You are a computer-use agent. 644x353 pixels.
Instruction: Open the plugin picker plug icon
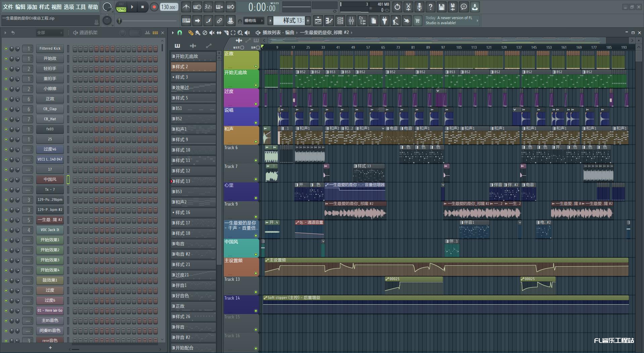[x=385, y=21]
